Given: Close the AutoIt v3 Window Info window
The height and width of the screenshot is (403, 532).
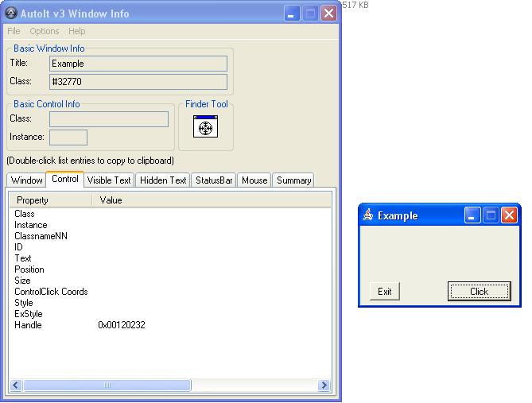Looking at the screenshot, I should (328, 14).
